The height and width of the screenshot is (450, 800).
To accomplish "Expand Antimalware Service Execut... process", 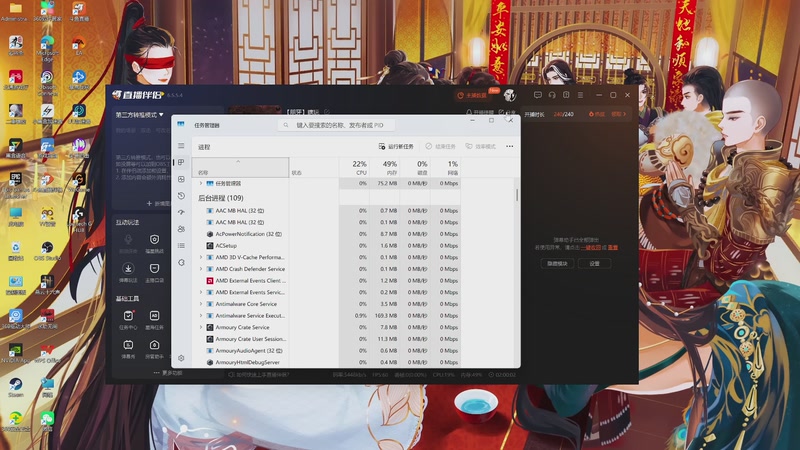I will point(201,316).
